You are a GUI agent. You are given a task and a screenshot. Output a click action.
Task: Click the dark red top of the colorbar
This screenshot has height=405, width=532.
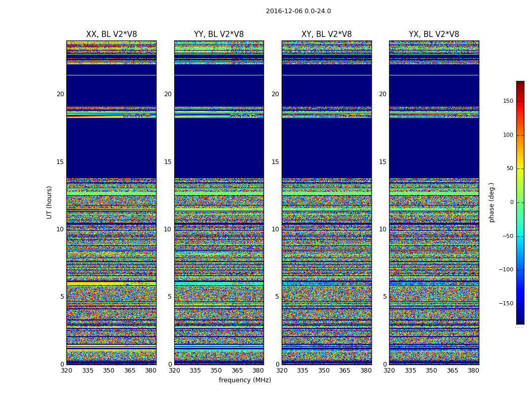point(520,84)
